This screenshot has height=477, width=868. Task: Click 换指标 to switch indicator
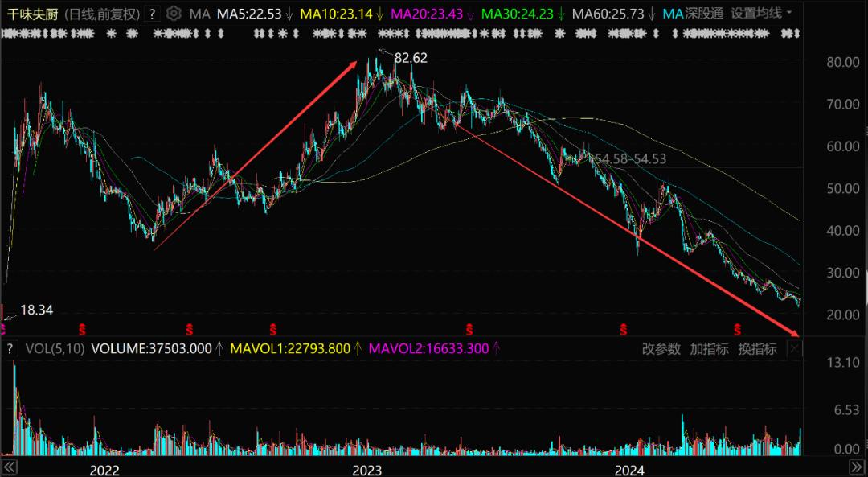(x=757, y=349)
